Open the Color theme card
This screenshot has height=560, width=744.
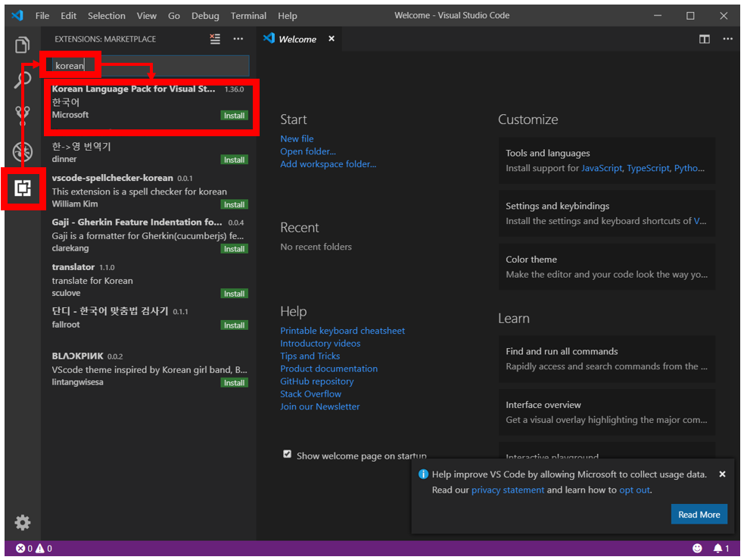607,266
